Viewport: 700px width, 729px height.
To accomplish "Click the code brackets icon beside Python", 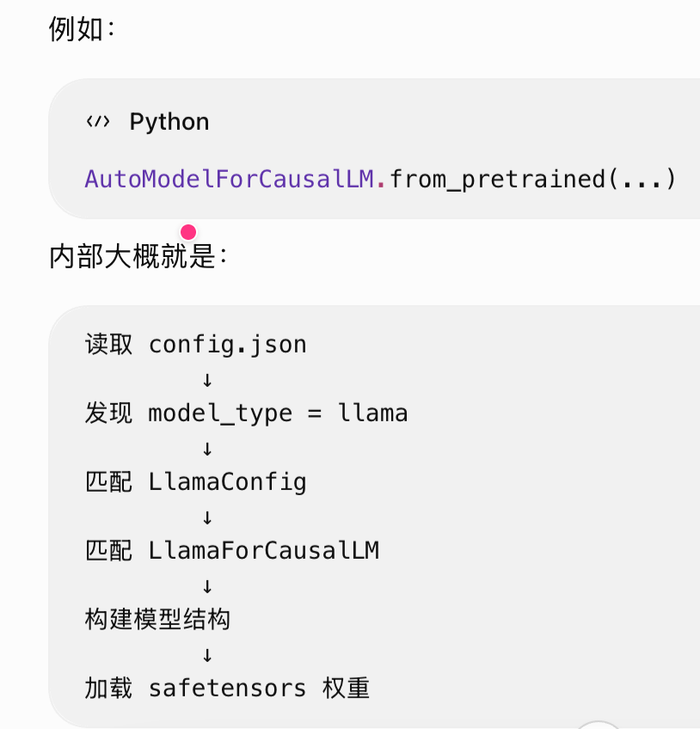I will [98, 122].
